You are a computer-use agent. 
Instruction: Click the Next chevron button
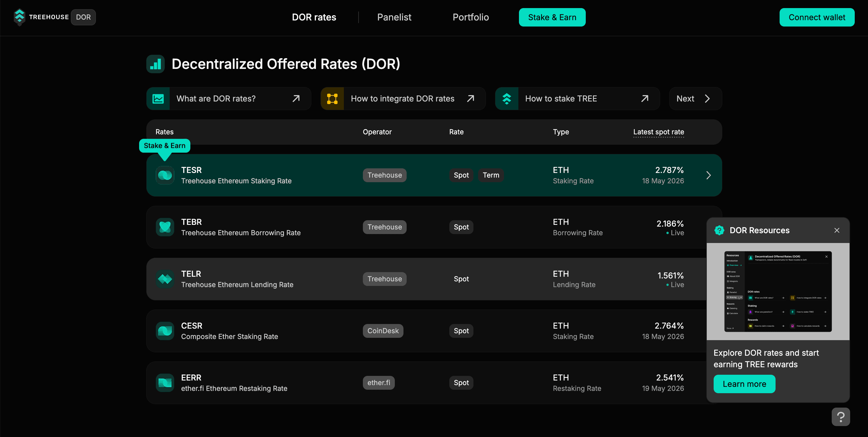coord(695,99)
